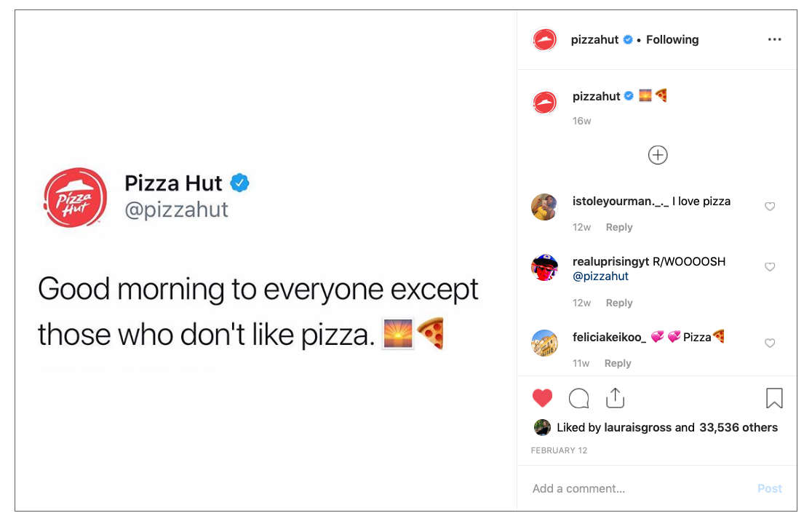Click the share post arrow icon
Image resolution: width=812 pixels, height=521 pixels.
pos(616,398)
